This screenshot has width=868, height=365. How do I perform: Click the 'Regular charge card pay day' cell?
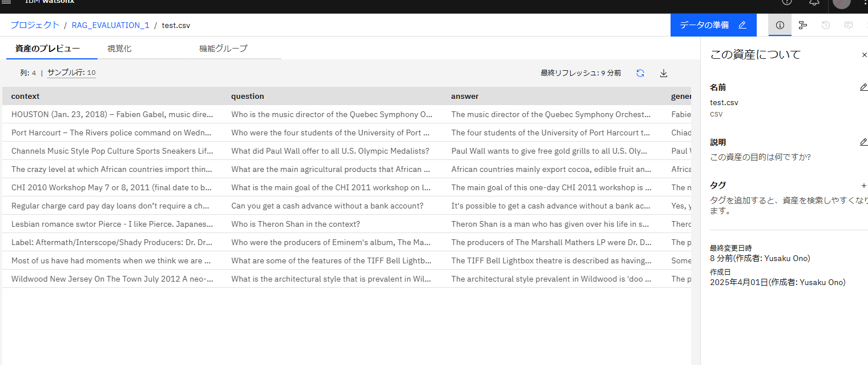[x=112, y=206]
